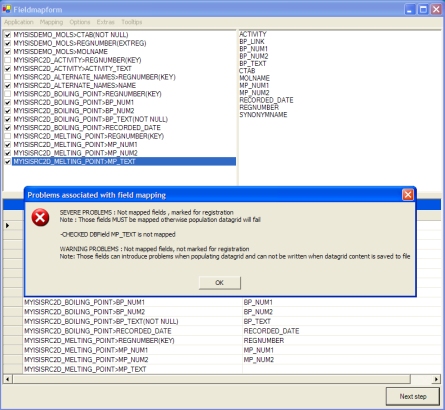Click the row pointer arrow in datagrid
The image size is (445, 410).
coord(8,226)
